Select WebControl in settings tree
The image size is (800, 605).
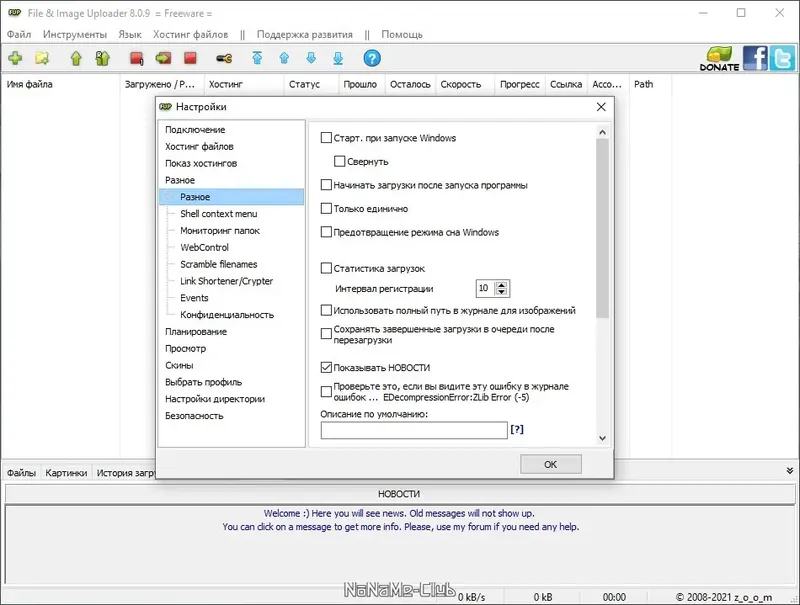[204, 247]
